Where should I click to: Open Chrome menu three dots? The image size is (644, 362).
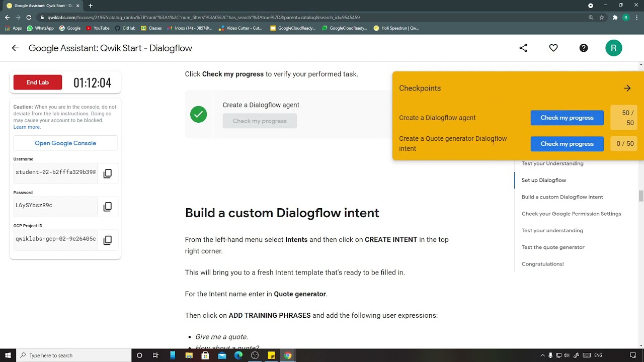(637, 17)
